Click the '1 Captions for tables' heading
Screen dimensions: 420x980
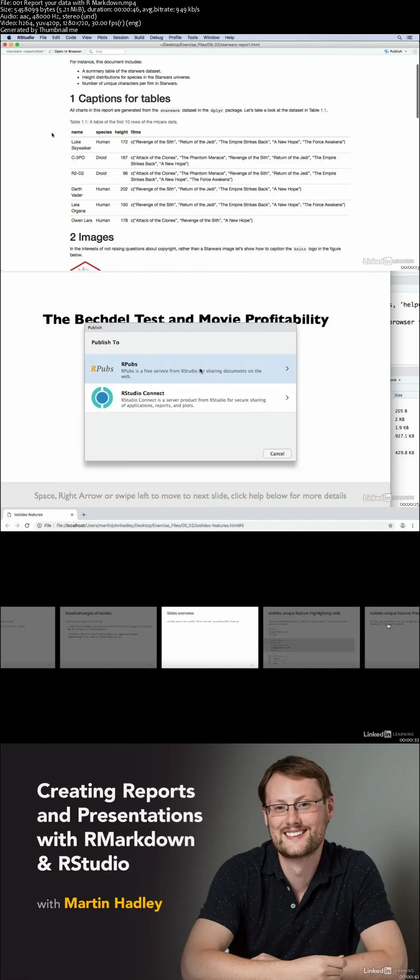[120, 99]
